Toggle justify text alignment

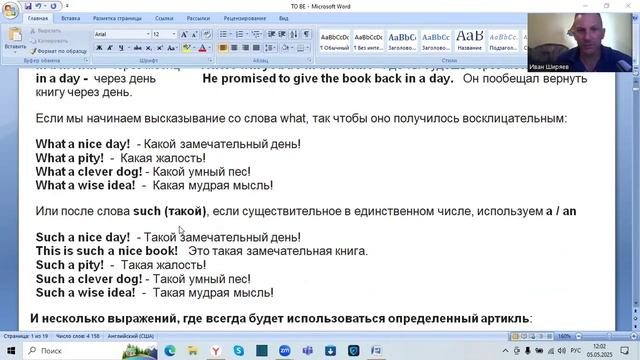pos(256,48)
